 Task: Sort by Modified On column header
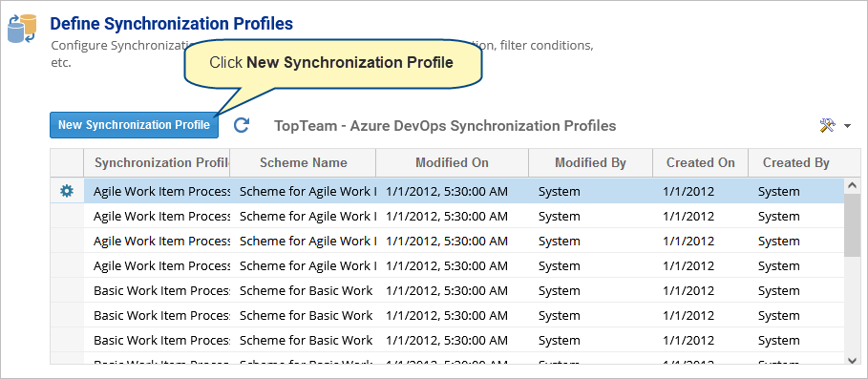coord(453,162)
